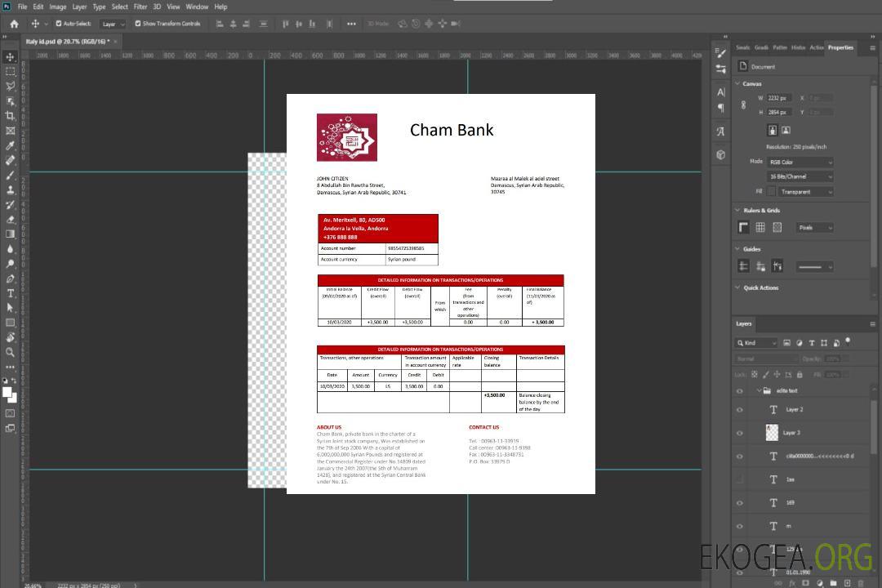Viewport: 882px width, 588px height.
Task: Open the Edit Toolbar three-dots button
Action: coord(10,367)
